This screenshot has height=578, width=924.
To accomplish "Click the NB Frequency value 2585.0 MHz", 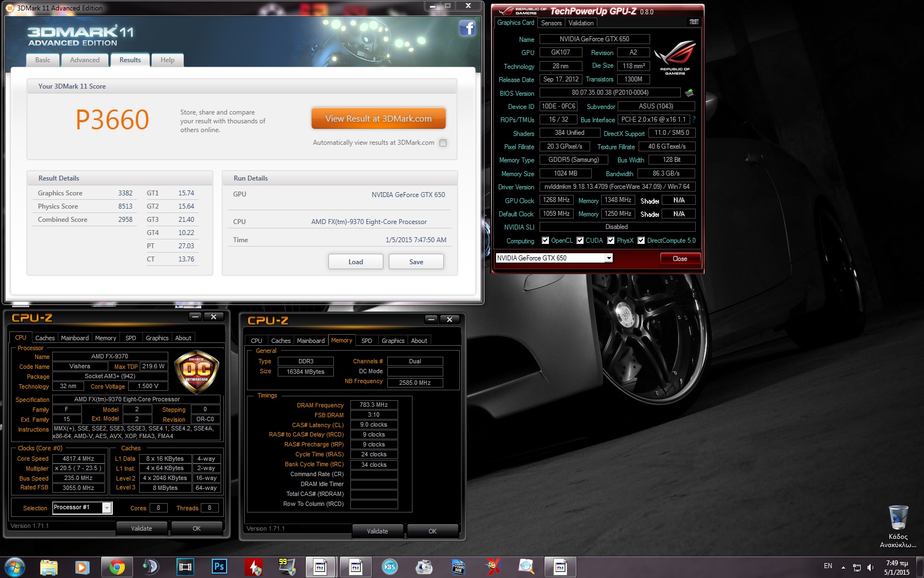I will pyautogui.click(x=415, y=383).
